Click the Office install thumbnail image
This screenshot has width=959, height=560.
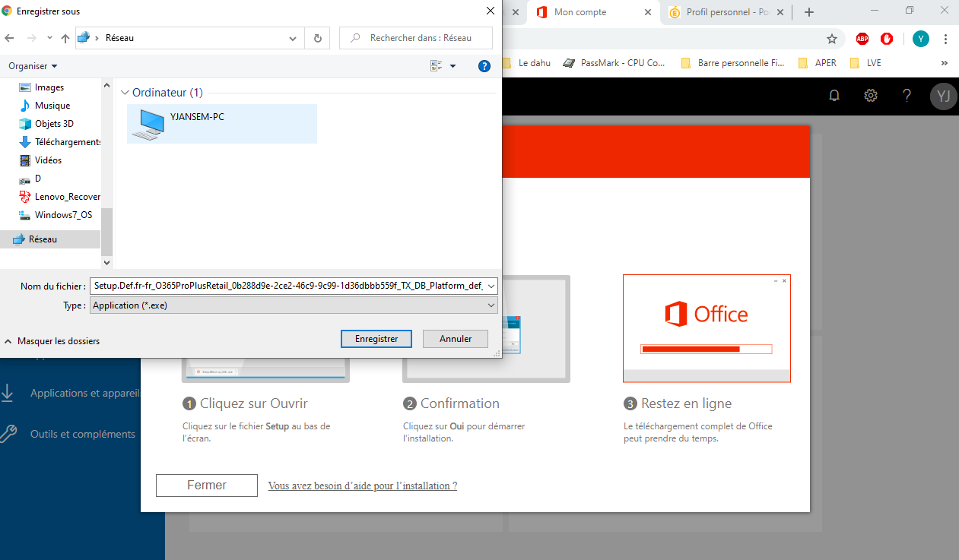tap(707, 328)
